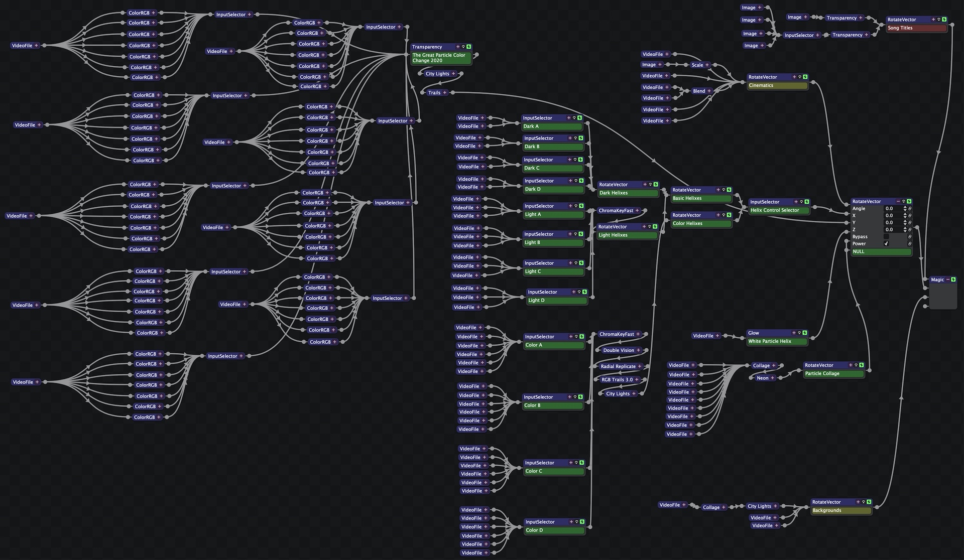Click the eye icon on Helix Control Selector node
This screenshot has height=560, width=964.
click(801, 202)
